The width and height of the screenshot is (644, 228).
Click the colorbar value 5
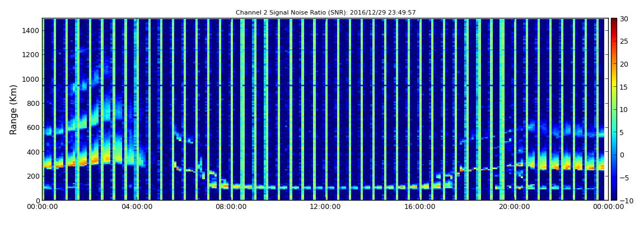tap(622, 132)
